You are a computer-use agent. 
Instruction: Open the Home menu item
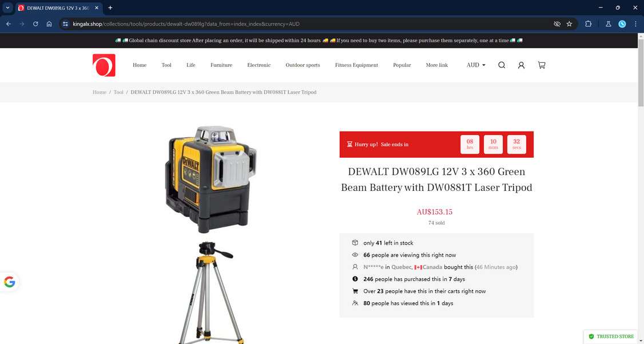pyautogui.click(x=140, y=65)
